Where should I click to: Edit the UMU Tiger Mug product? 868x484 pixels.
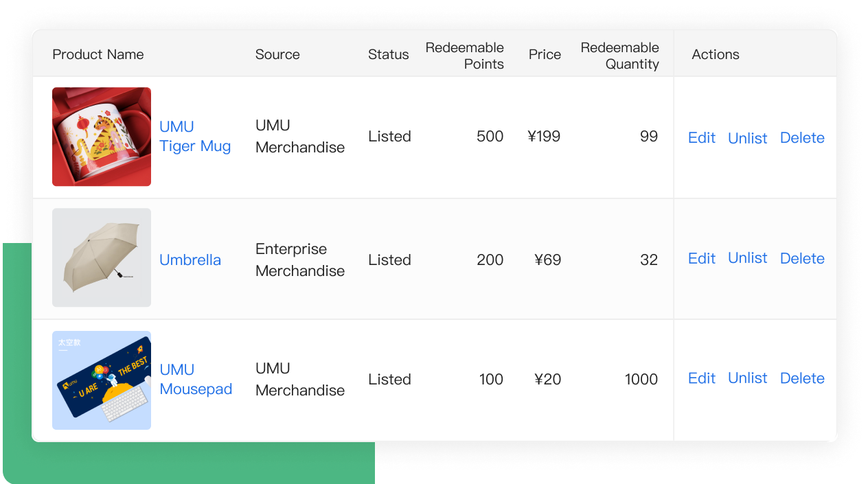(x=702, y=138)
